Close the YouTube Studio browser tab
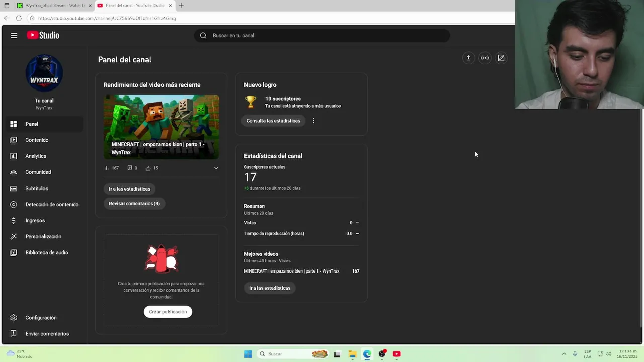Viewport: 644px width, 362px height. pyautogui.click(x=170, y=5)
